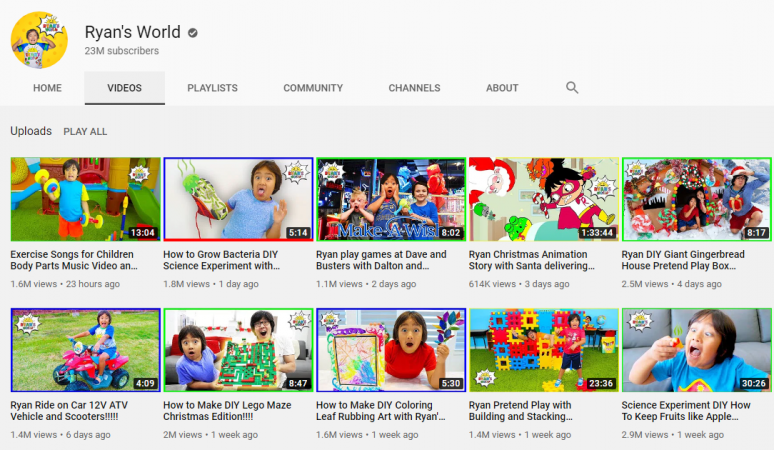Open the HOME tab

click(x=47, y=88)
